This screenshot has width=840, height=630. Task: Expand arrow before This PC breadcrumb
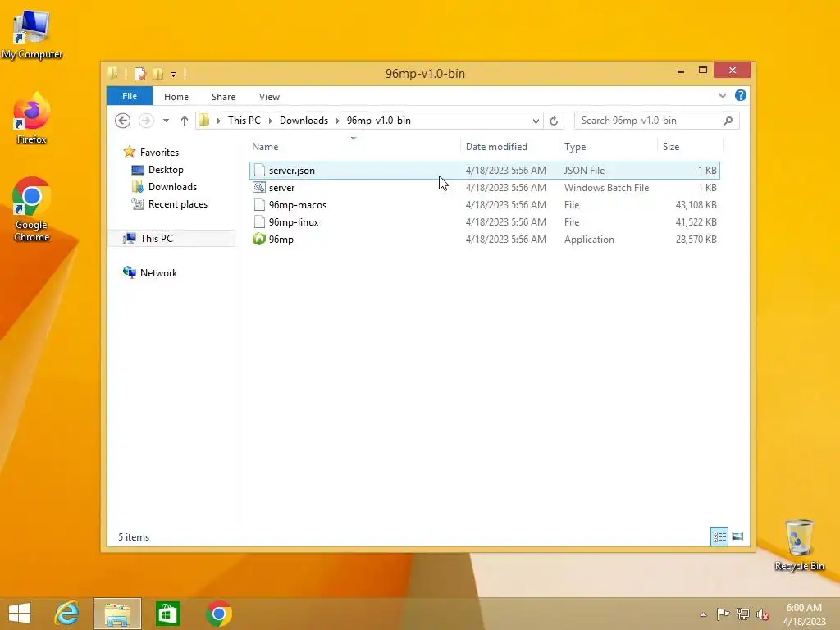coord(218,121)
